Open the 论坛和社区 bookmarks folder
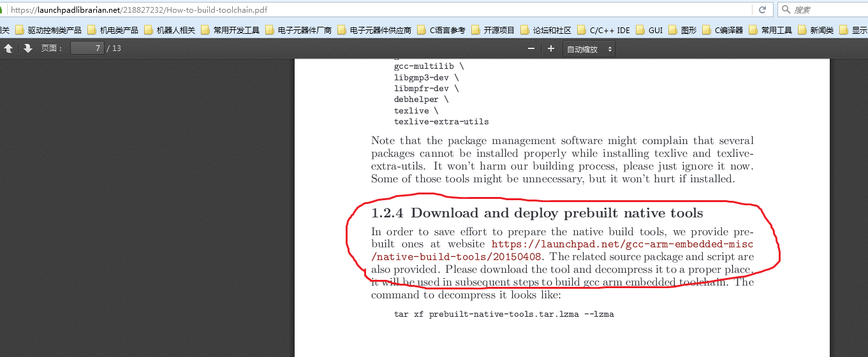The width and height of the screenshot is (868, 357). pyautogui.click(x=545, y=30)
